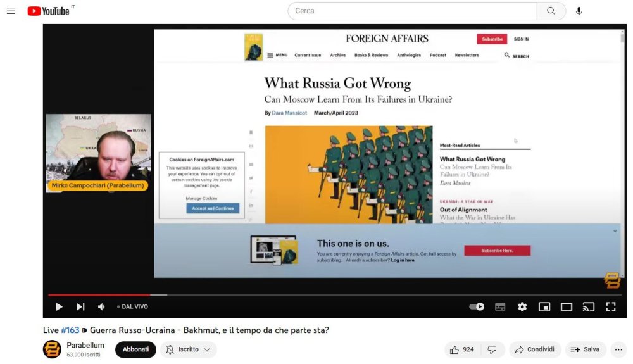Open the more actions three-dot menu
The image size is (633, 364).
[618, 349]
